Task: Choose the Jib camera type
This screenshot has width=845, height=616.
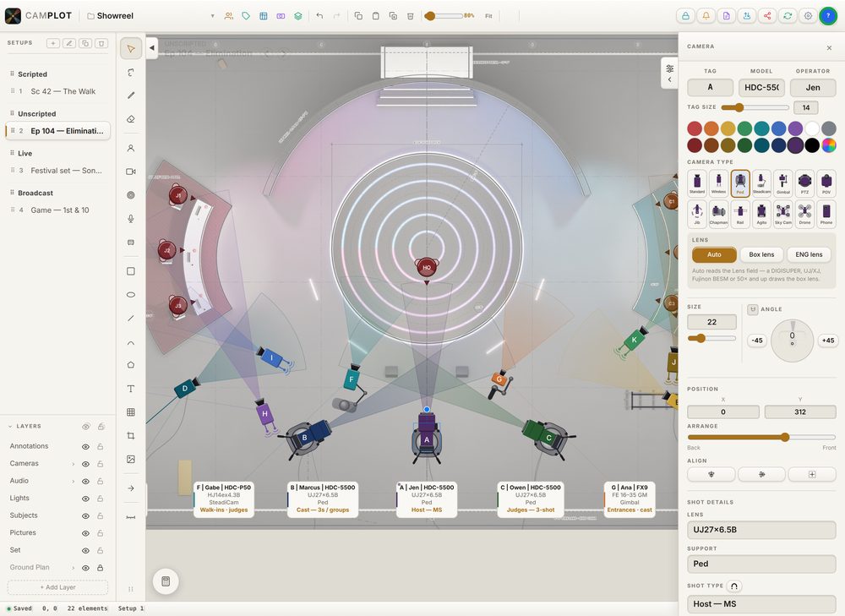Action: 697,214
